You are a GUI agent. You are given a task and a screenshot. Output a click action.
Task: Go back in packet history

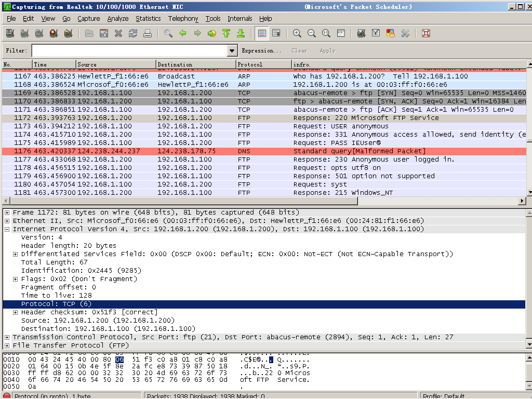tap(182, 33)
